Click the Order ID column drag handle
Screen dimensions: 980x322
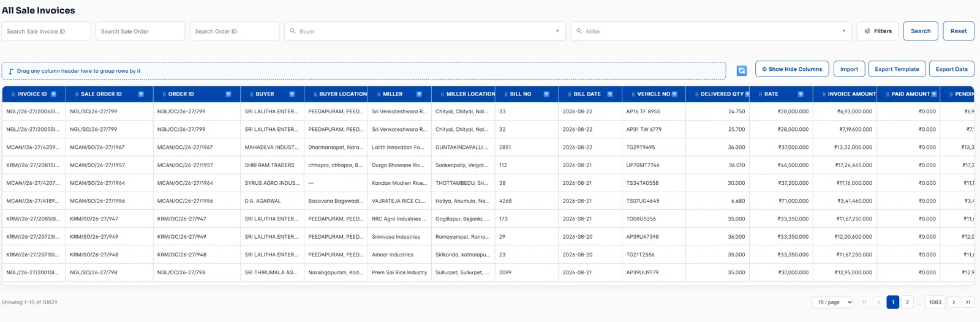tap(164, 94)
